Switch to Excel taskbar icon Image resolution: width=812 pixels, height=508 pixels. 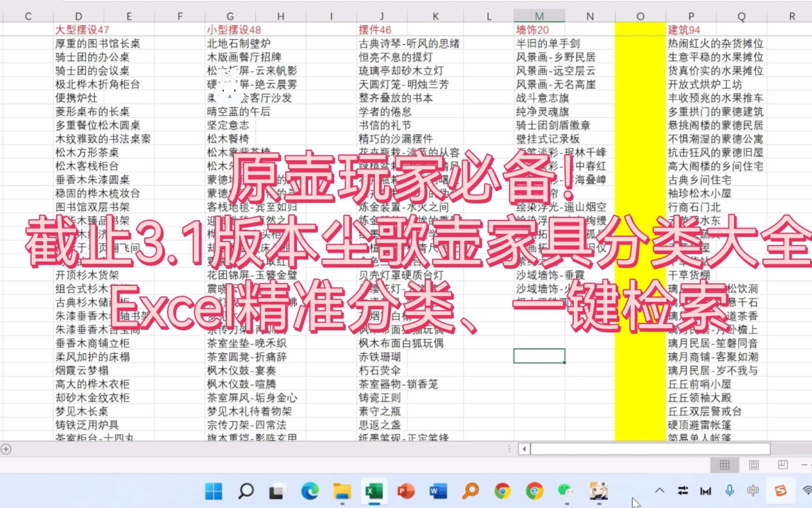374,491
